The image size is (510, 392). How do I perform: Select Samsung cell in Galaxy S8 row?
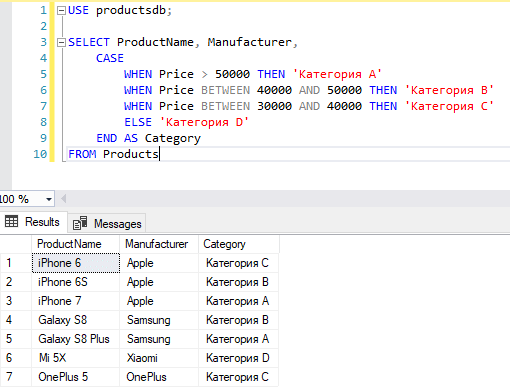tap(159, 320)
